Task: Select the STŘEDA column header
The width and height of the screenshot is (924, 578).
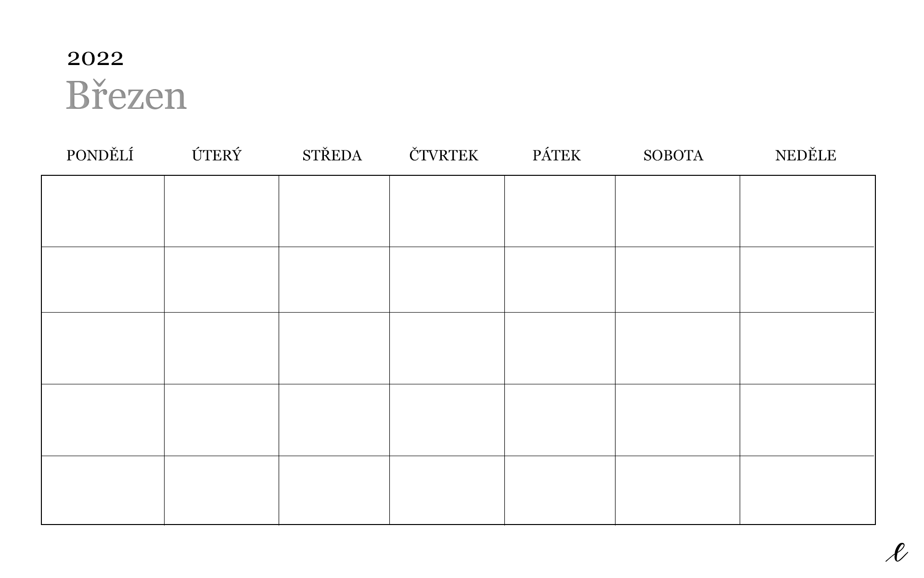Action: coord(332,155)
